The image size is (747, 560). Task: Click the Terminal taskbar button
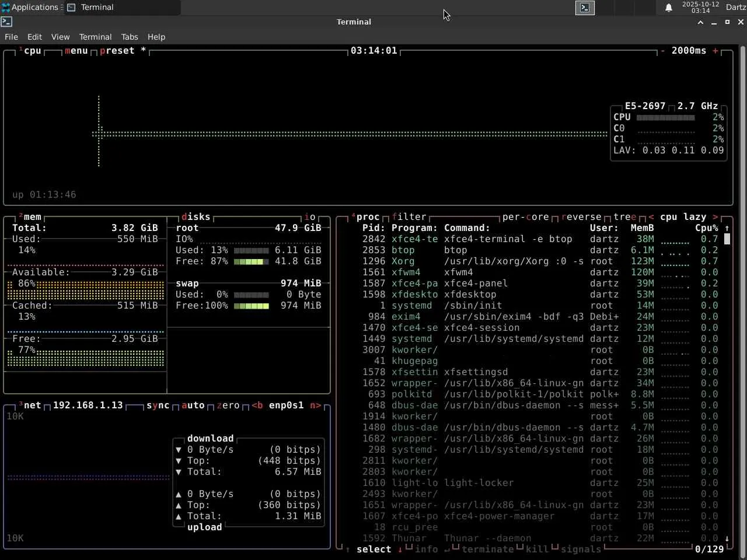point(123,8)
